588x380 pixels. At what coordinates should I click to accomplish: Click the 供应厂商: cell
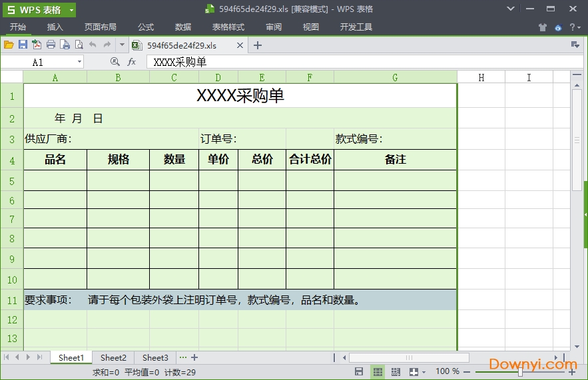(111, 139)
